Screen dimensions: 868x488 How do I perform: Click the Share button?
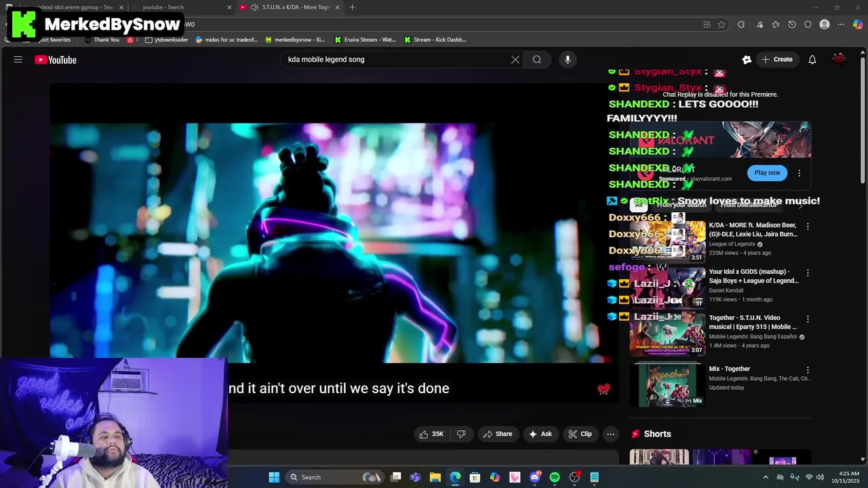point(497,434)
